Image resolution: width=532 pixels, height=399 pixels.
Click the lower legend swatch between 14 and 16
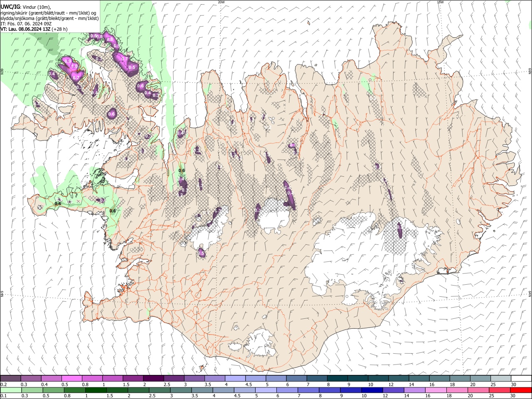point(414,390)
